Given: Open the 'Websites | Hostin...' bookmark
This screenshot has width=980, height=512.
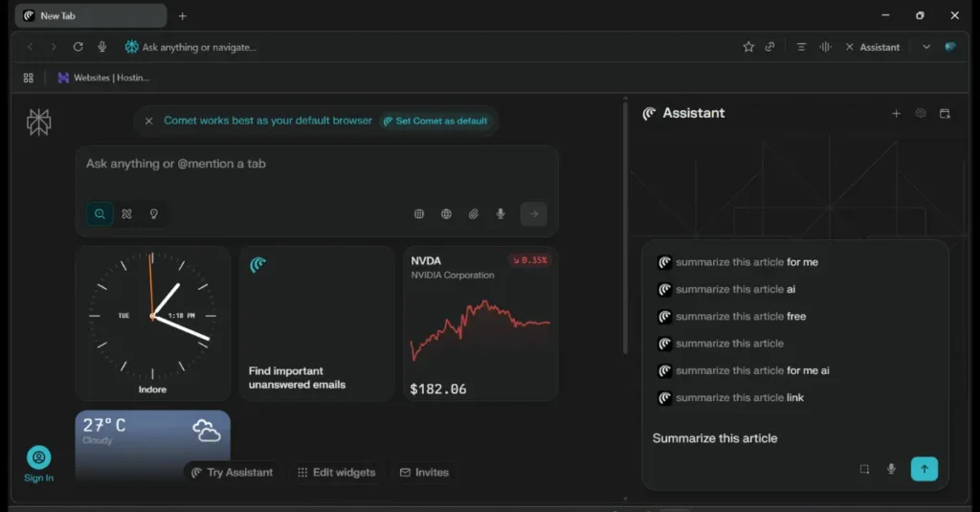Looking at the screenshot, I should point(103,78).
